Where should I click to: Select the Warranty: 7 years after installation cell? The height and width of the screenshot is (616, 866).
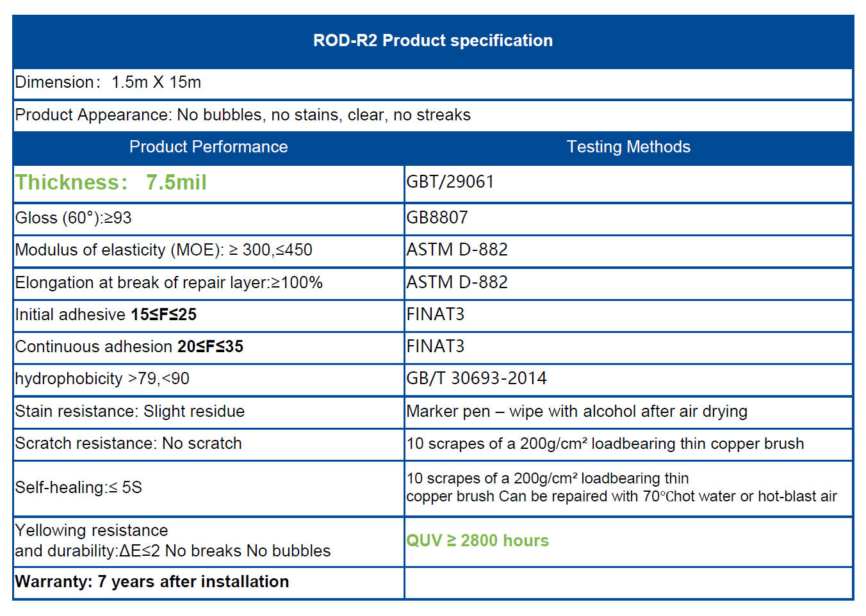pos(152,581)
